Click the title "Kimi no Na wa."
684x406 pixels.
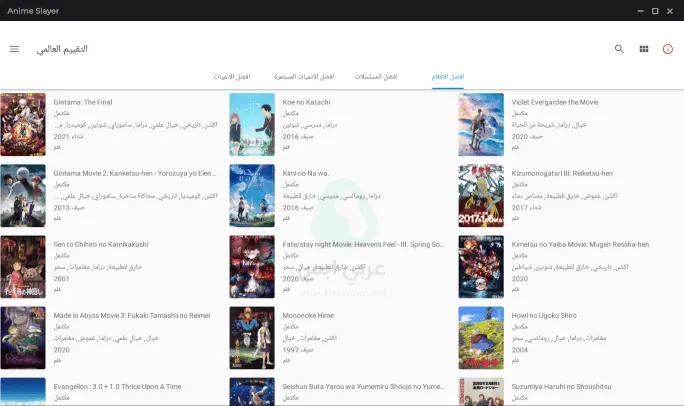tap(306, 173)
